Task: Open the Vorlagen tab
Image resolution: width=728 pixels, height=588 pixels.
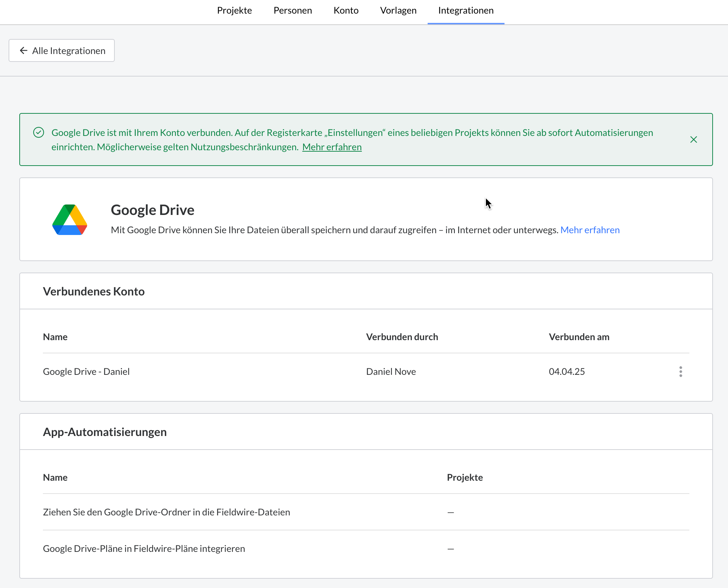Action: point(398,11)
